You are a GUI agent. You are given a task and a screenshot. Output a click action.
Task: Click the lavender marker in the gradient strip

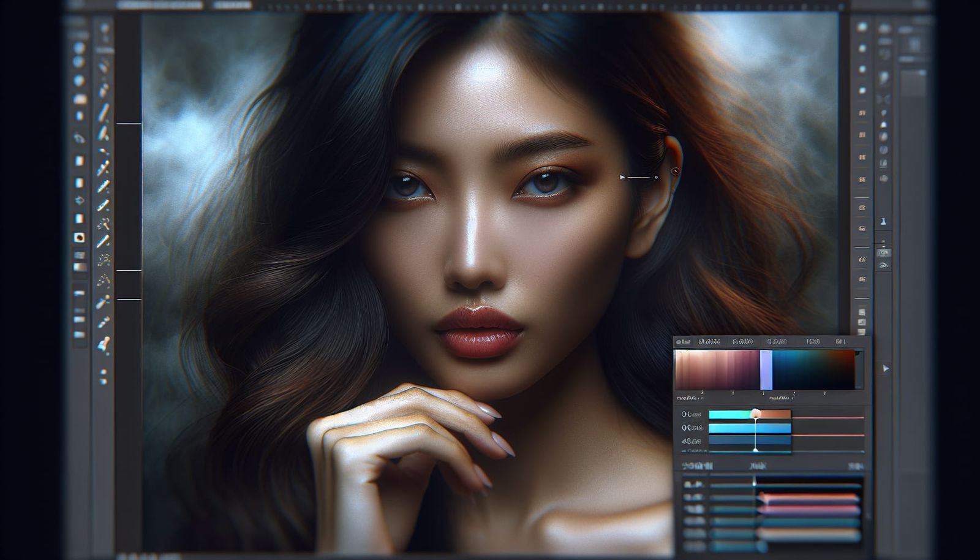click(x=766, y=369)
